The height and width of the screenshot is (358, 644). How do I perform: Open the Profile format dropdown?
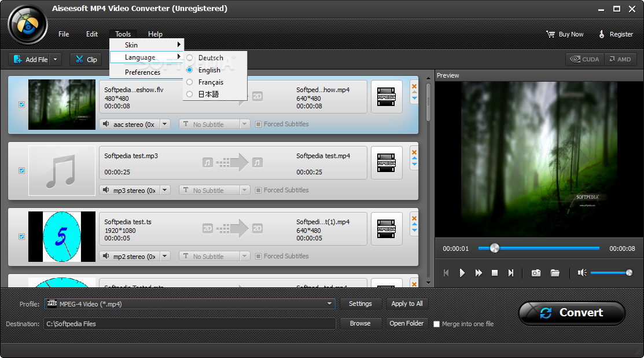point(329,304)
